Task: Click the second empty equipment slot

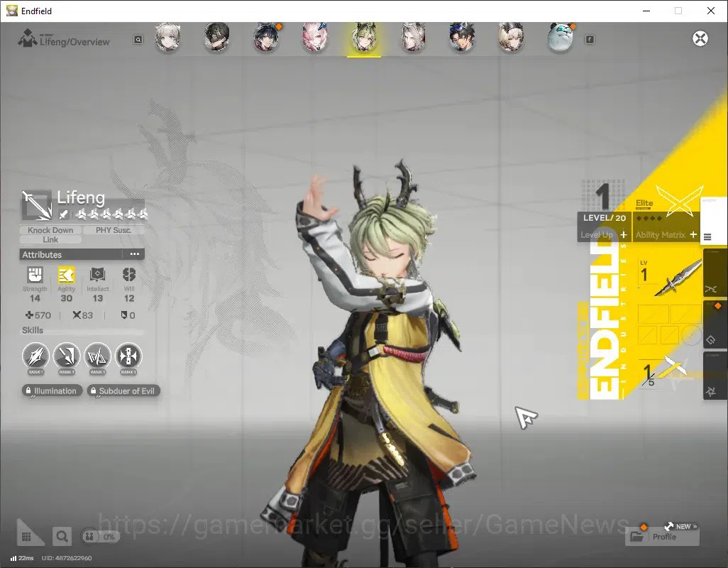Action: [x=685, y=314]
